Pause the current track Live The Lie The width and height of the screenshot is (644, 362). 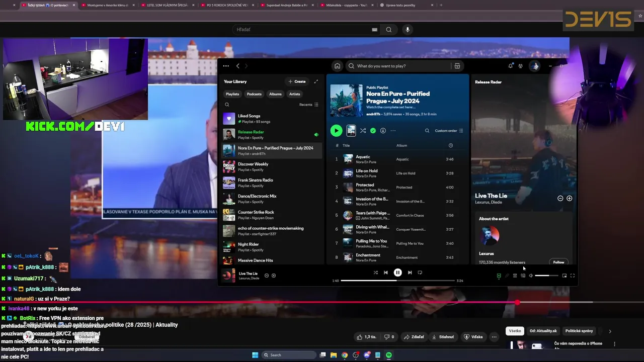pos(397,273)
